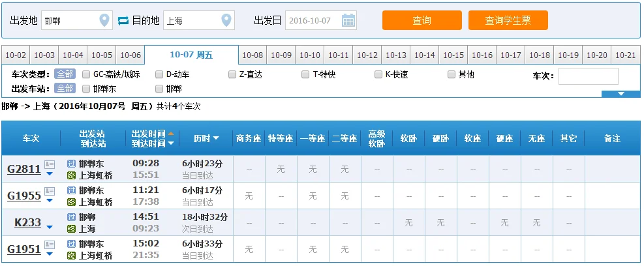Select 全部 for 出发车站
The height and width of the screenshot is (266, 644).
pyautogui.click(x=65, y=88)
